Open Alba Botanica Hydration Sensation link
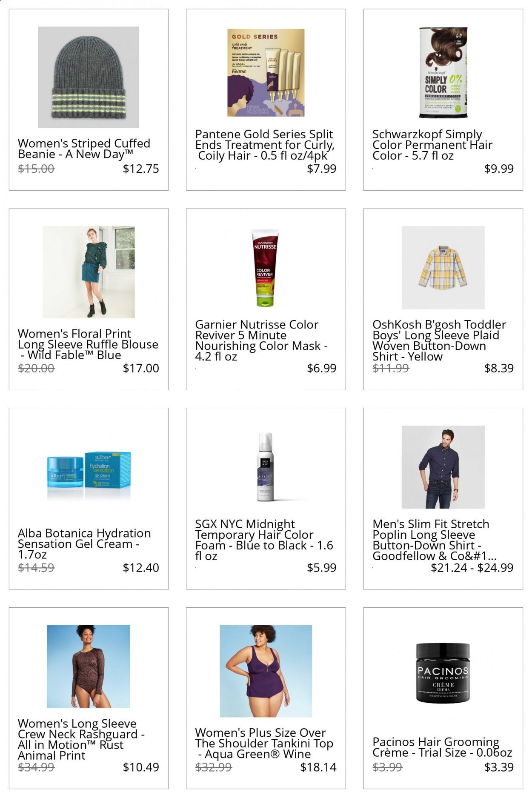Image resolution: width=532 pixels, height=798 pixels. [84, 543]
